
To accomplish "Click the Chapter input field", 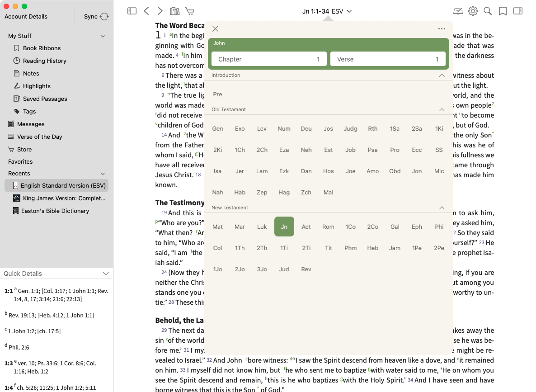I will [269, 59].
